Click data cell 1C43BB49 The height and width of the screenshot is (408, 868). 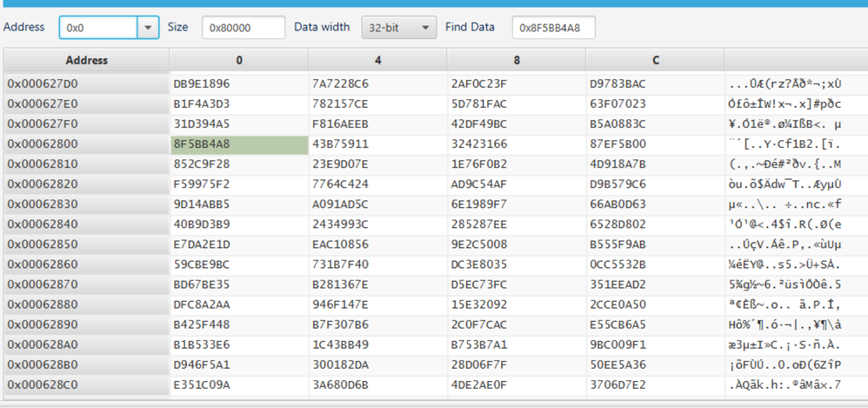pos(378,344)
